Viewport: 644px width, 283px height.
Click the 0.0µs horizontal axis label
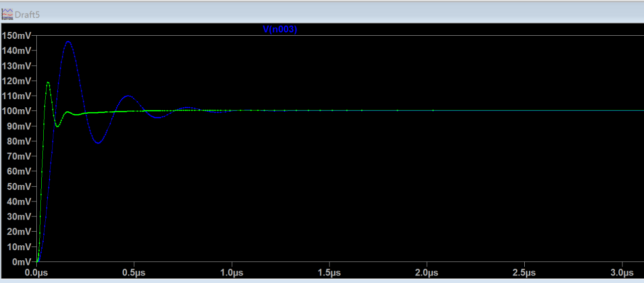pyautogui.click(x=36, y=273)
